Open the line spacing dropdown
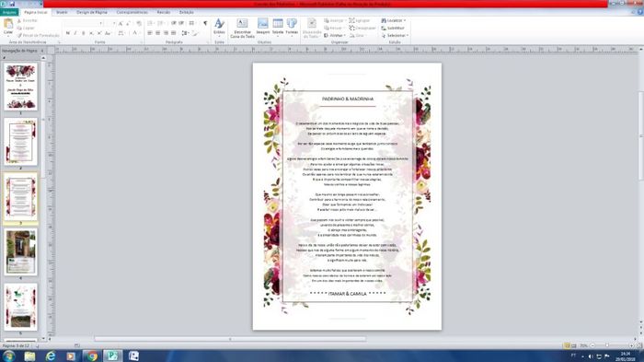Image resolution: width=644 pixels, height=362 pixels. (x=185, y=33)
